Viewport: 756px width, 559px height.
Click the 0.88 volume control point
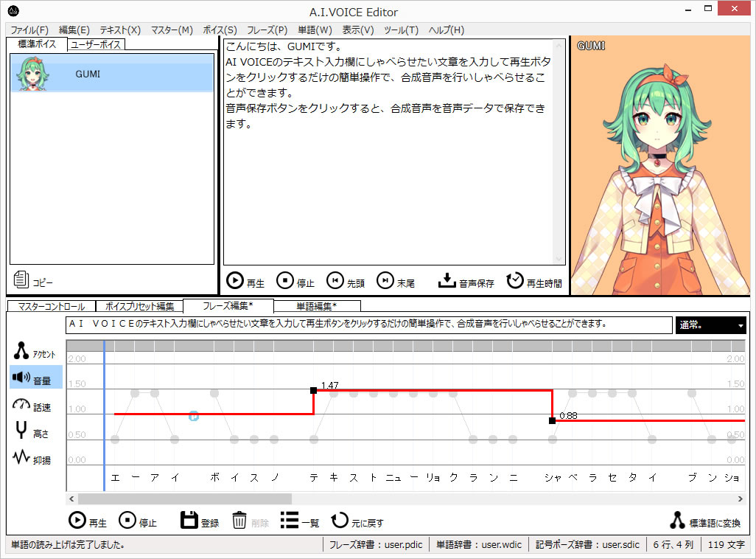[x=552, y=420]
